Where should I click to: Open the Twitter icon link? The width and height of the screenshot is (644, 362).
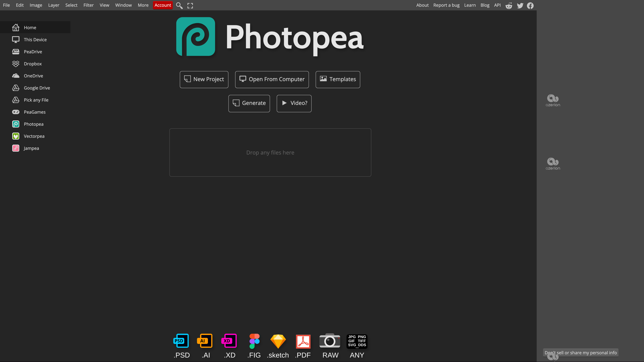520,6
